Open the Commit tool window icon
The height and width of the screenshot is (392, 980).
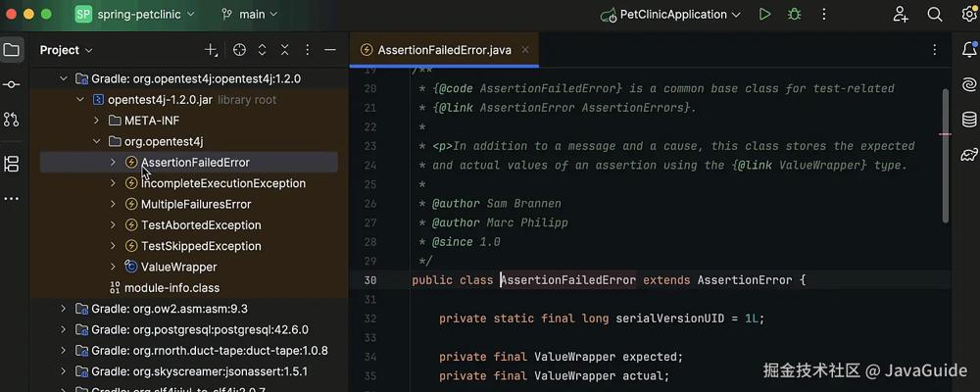[x=11, y=84]
